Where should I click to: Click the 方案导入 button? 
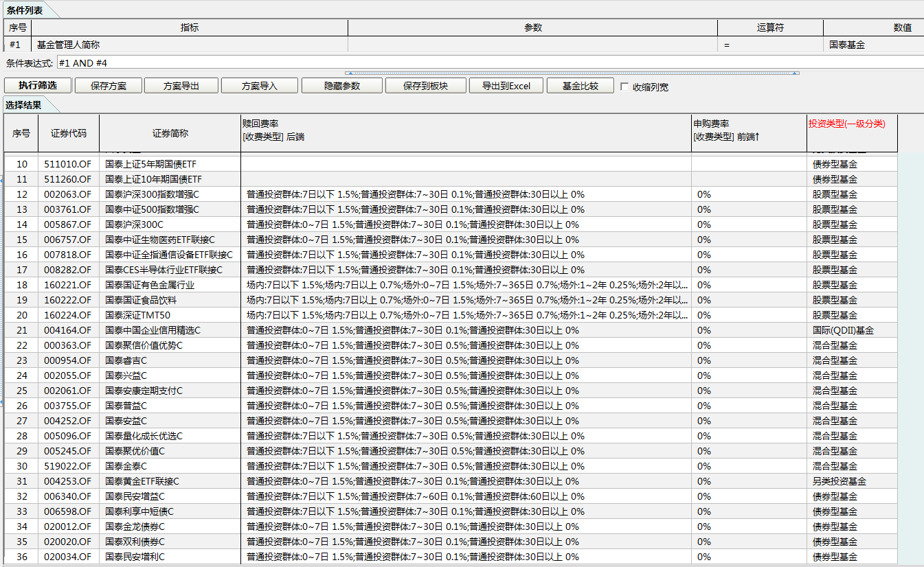coord(260,86)
